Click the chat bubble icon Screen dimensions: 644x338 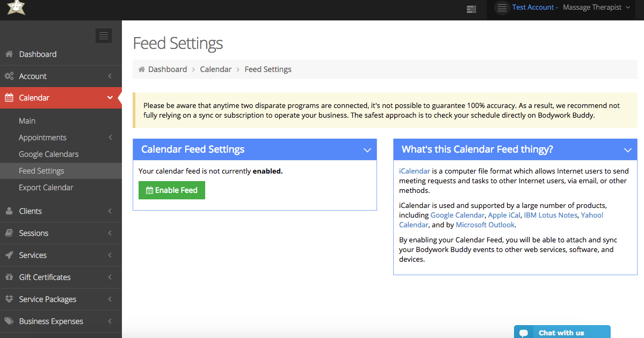pyautogui.click(x=523, y=333)
